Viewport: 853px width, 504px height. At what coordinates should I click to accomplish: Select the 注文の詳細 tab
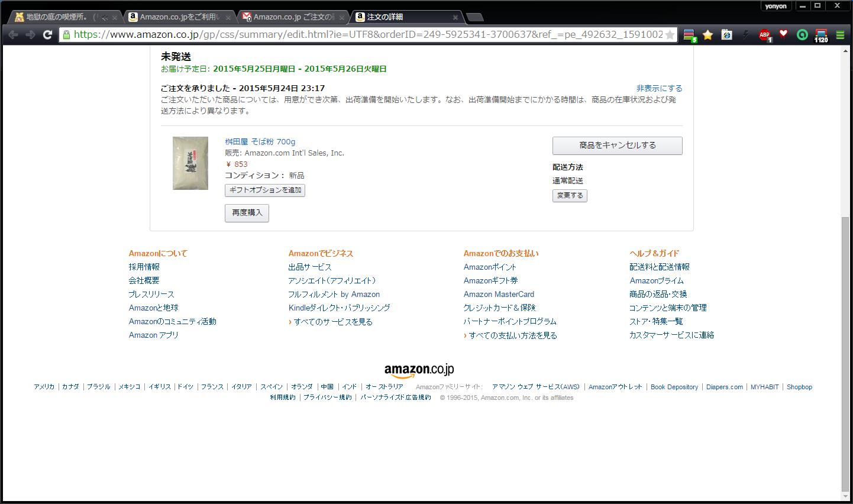click(x=405, y=17)
